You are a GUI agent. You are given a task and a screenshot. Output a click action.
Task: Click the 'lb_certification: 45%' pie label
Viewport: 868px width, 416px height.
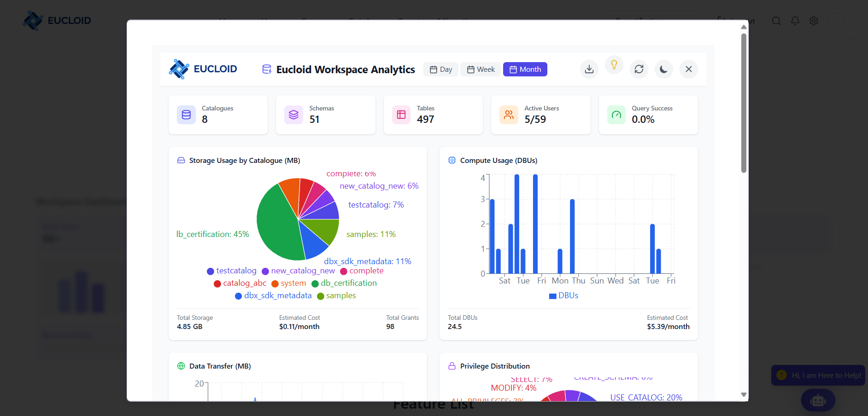pos(213,234)
